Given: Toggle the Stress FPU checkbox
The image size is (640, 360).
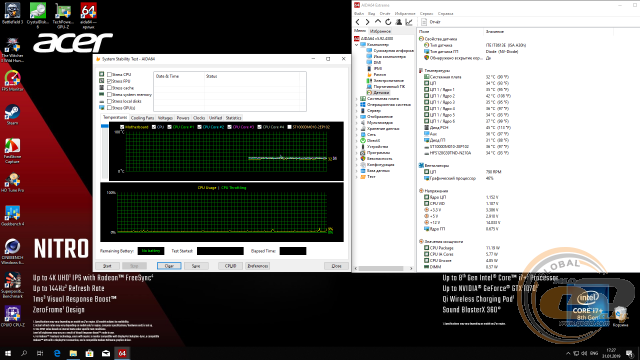Looking at the screenshot, I should (109, 81).
